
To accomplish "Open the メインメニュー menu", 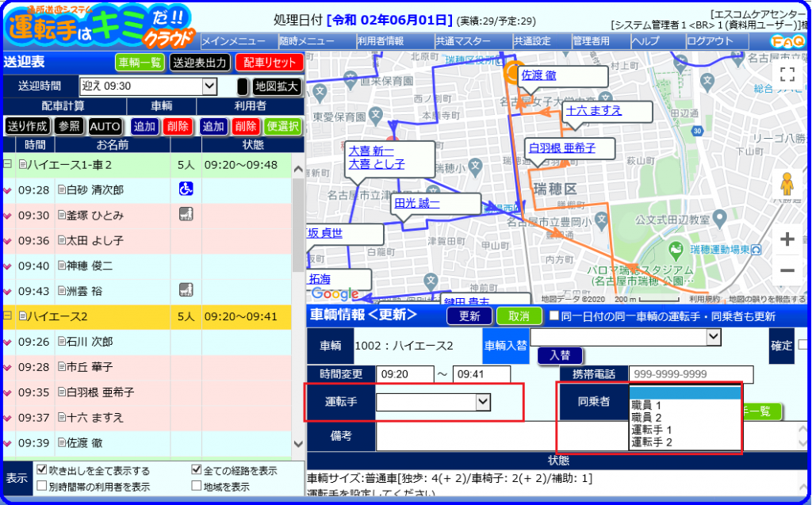I will click(x=233, y=41).
